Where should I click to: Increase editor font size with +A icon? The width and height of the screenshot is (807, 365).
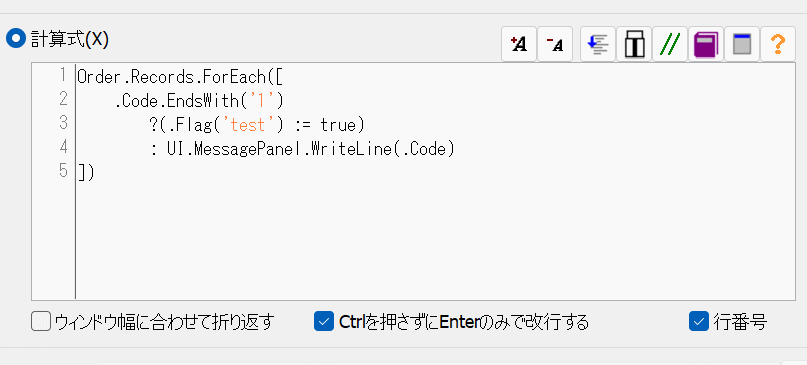coord(519,45)
